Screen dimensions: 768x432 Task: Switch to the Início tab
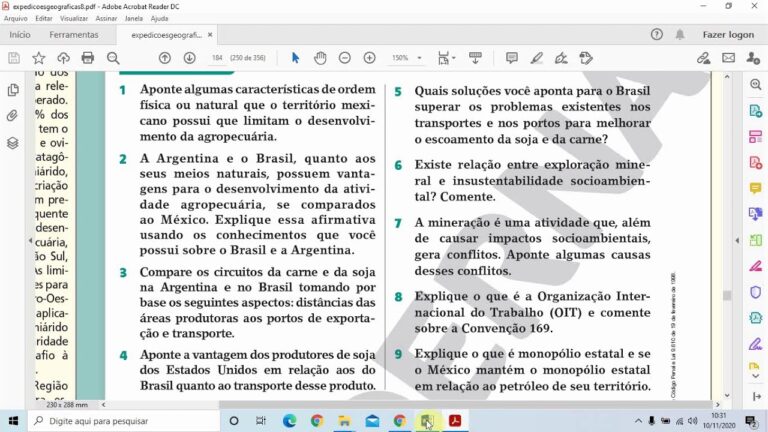point(20,35)
